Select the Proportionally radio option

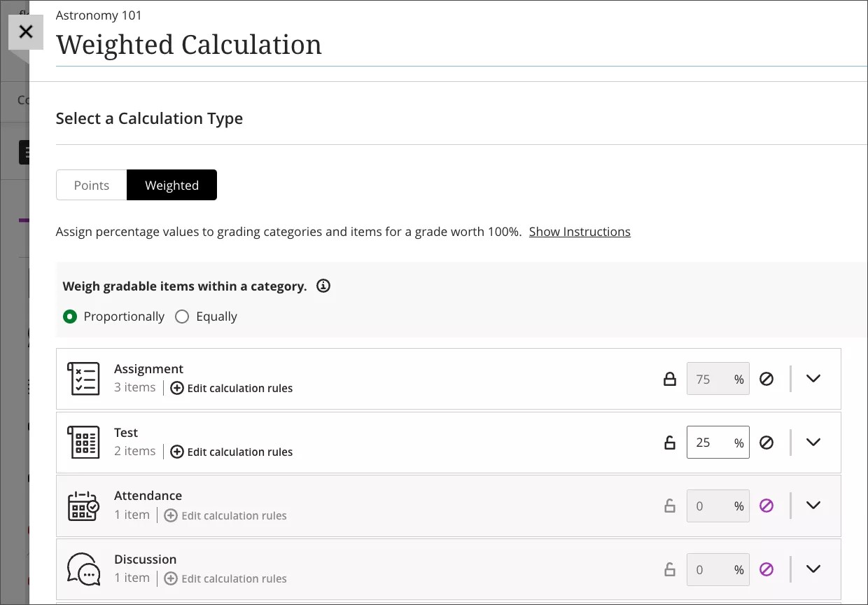click(x=70, y=317)
